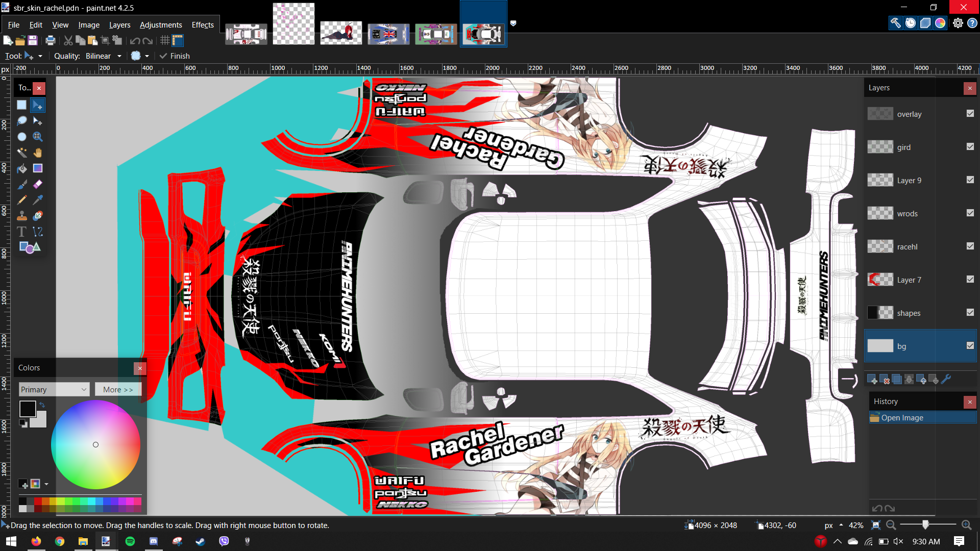Select the Clone Stamp tool
This screenshot has width=980, height=551.
[21, 216]
